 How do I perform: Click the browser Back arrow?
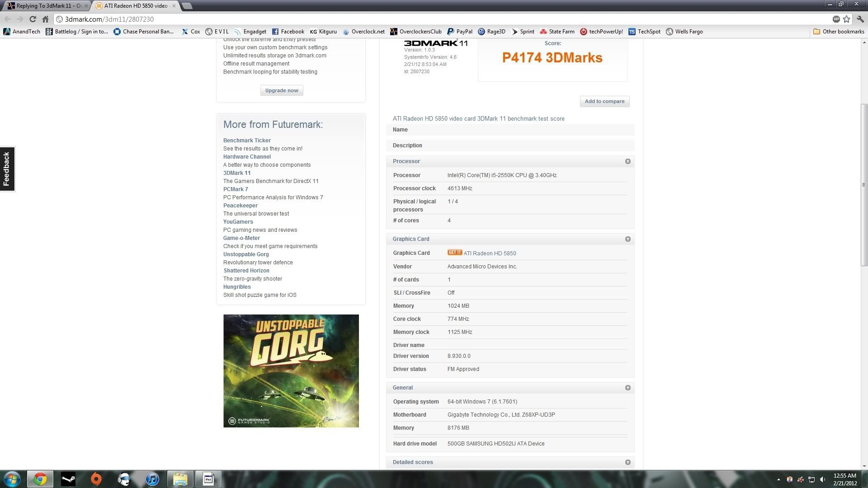click(7, 19)
